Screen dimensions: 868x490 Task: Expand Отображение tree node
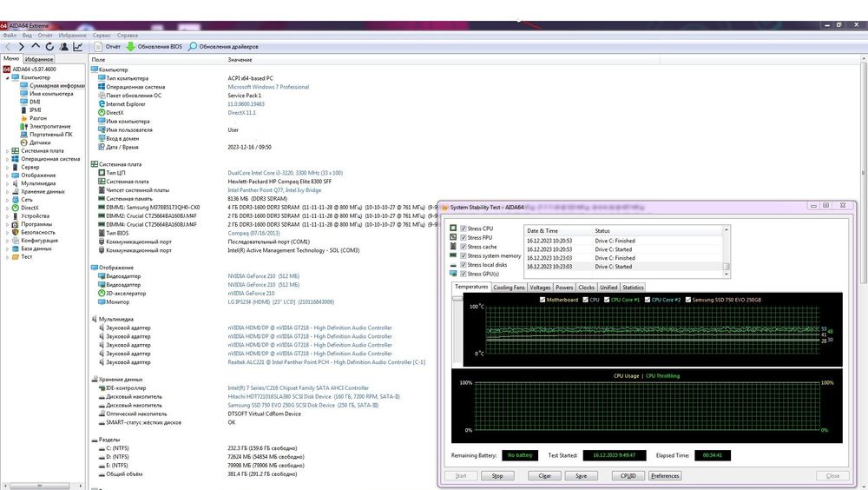tap(7, 175)
